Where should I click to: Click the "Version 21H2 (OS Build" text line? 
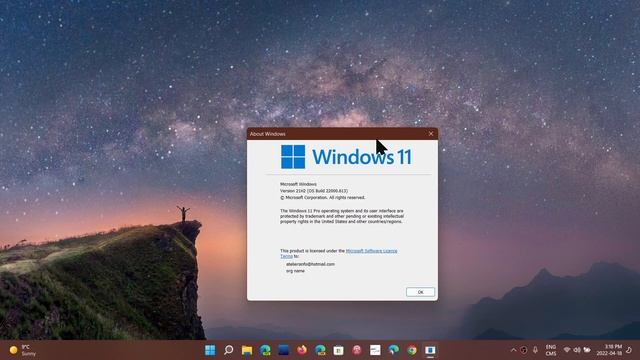pos(314,191)
